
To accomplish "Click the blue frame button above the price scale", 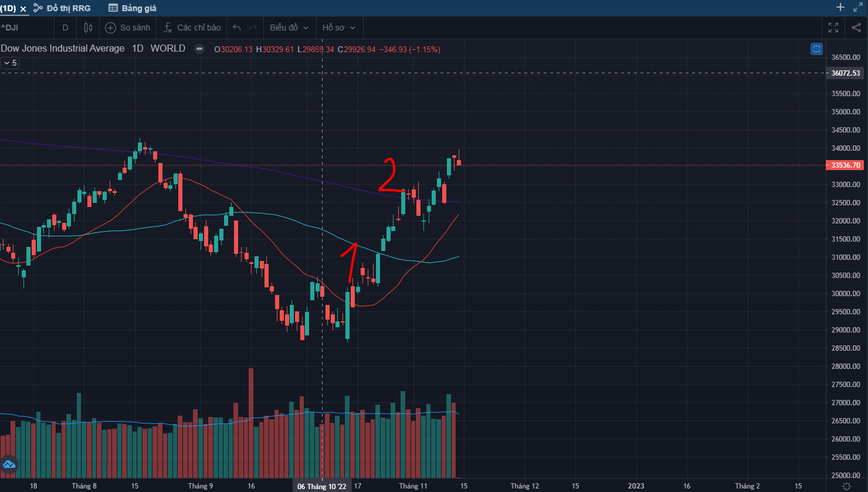I will [816, 49].
